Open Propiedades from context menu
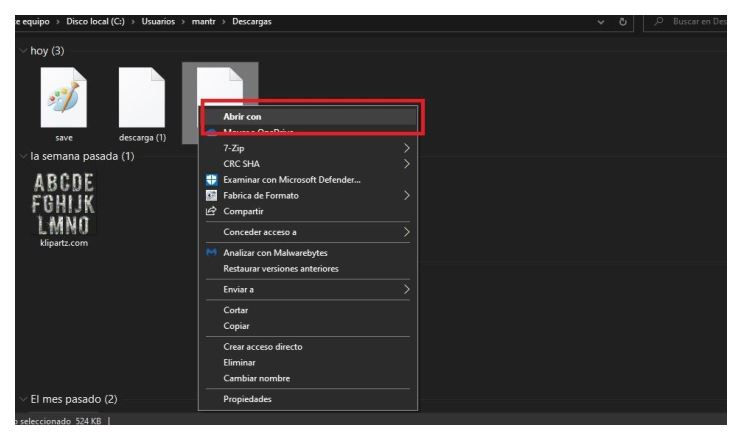Screen dimensions: 741x435 click(308, 399)
